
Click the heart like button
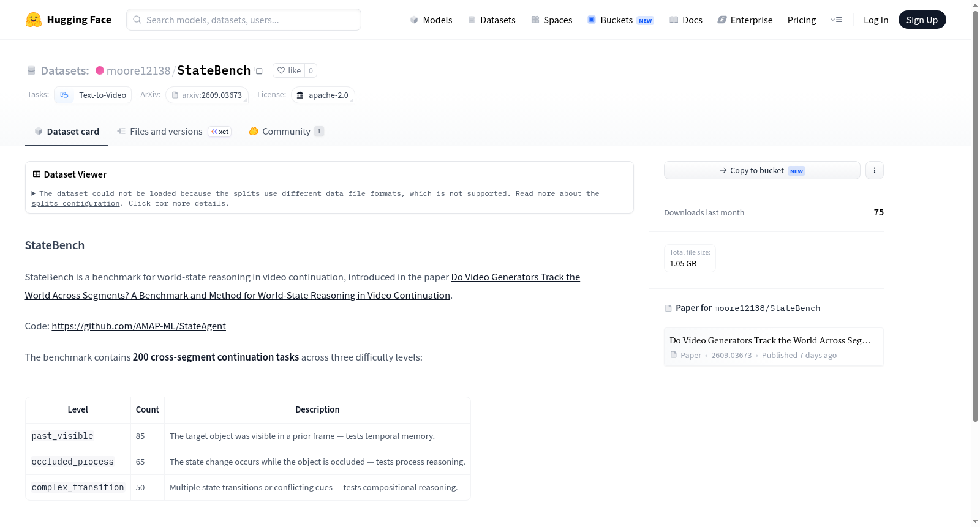pos(288,70)
